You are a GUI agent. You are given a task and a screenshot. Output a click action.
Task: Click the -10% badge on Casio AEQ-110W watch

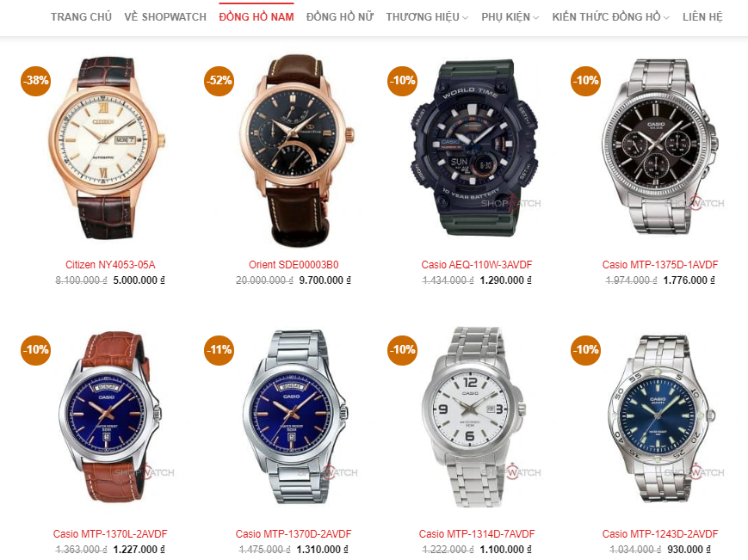(x=402, y=81)
